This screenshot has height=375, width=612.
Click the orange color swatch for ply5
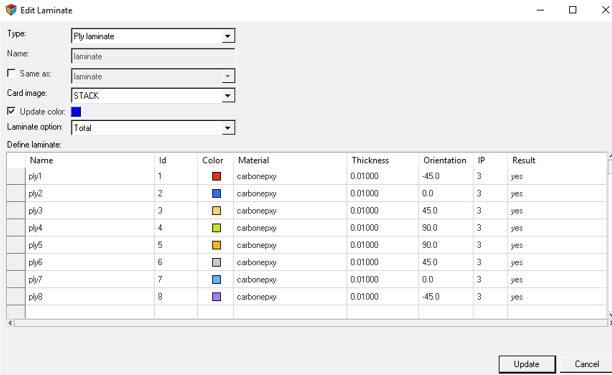point(216,245)
